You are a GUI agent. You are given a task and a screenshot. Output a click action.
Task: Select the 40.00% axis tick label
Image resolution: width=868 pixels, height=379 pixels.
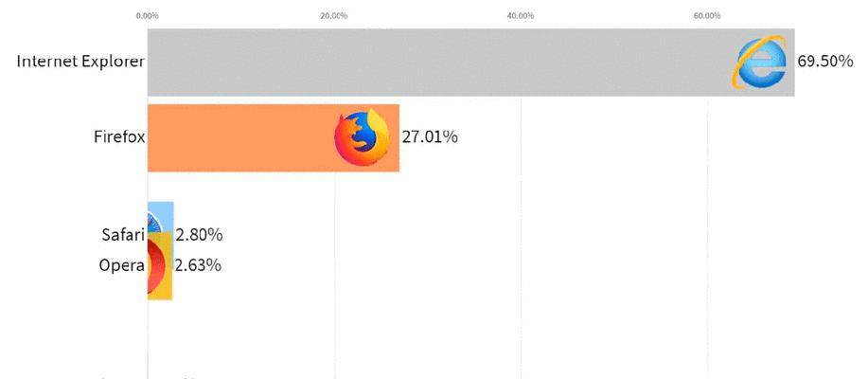point(521,15)
